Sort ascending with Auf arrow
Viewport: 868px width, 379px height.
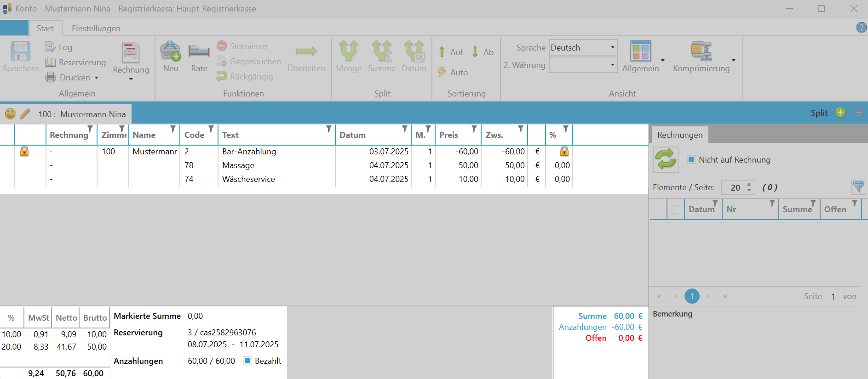pyautogui.click(x=442, y=52)
